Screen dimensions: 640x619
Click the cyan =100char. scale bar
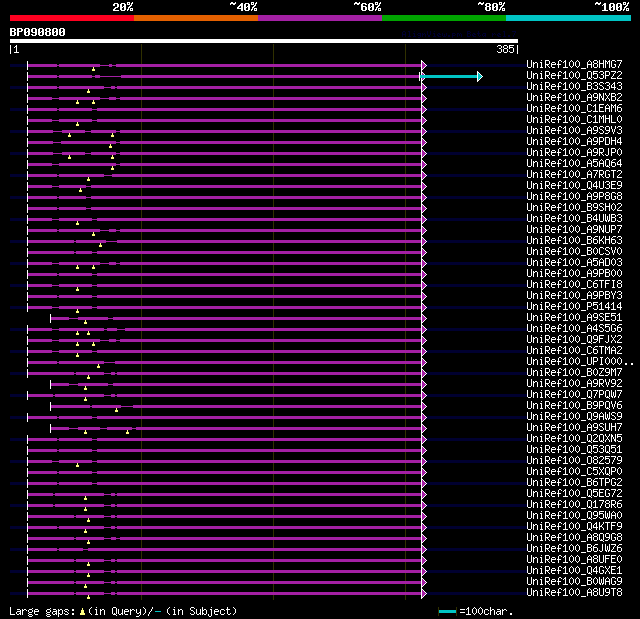coord(447,611)
